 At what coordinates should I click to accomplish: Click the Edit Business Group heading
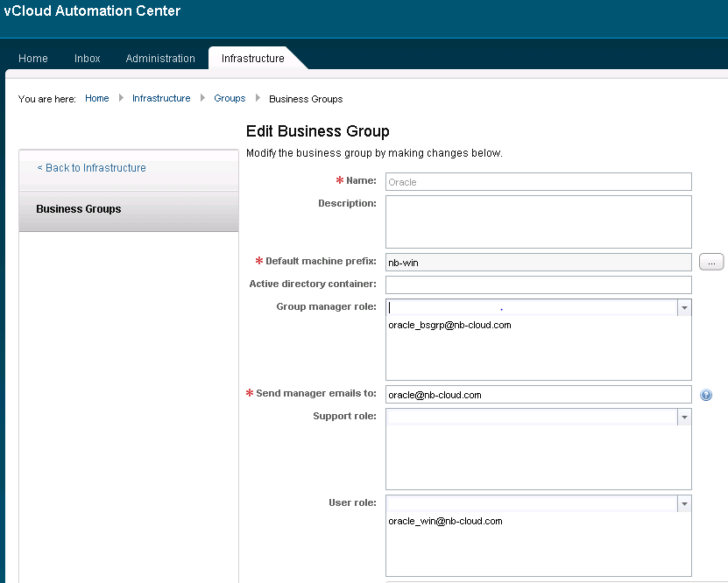tap(318, 131)
